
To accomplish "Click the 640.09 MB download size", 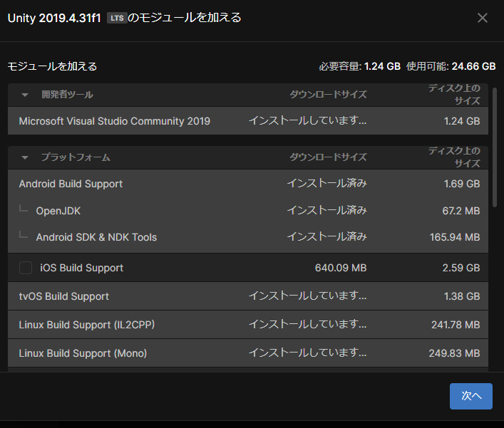I will pyautogui.click(x=341, y=268).
